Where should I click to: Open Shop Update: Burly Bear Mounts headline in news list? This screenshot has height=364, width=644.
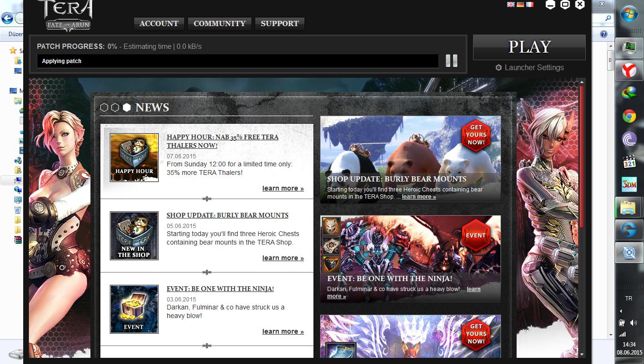tap(227, 215)
